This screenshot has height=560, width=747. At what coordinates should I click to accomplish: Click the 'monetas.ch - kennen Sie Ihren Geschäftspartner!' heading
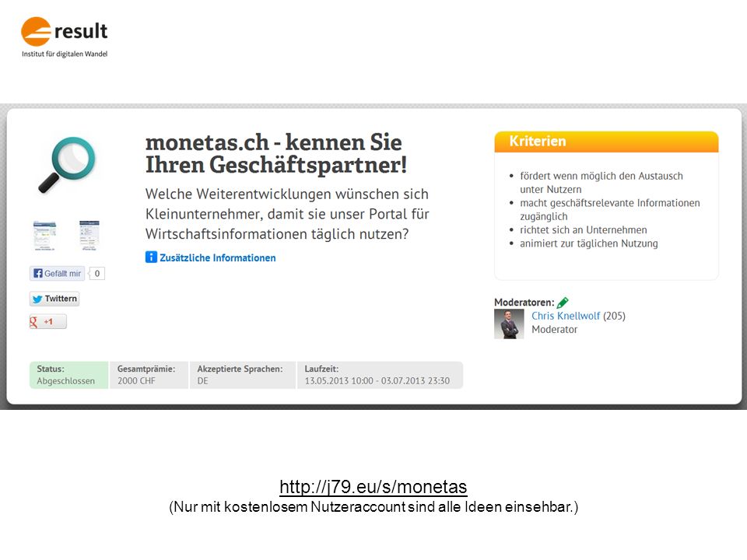(x=275, y=153)
